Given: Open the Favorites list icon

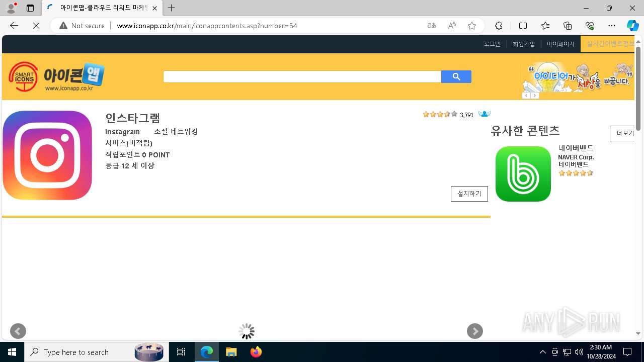Looking at the screenshot, I should click(545, 26).
